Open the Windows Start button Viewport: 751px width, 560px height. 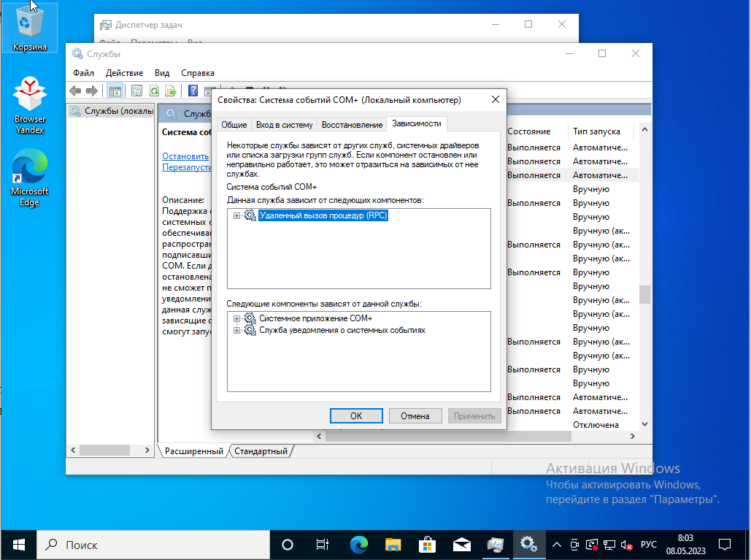[x=19, y=545]
